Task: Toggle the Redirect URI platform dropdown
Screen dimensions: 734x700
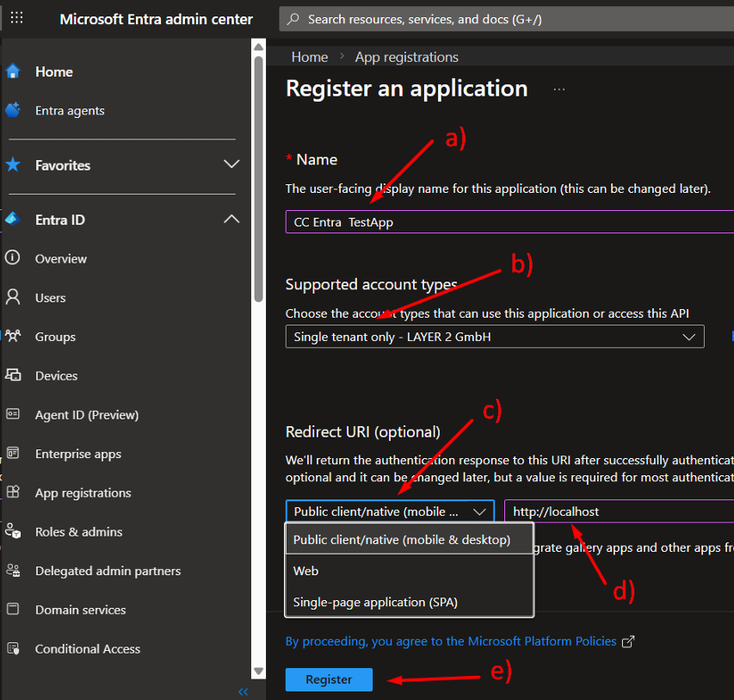Action: pos(390,511)
